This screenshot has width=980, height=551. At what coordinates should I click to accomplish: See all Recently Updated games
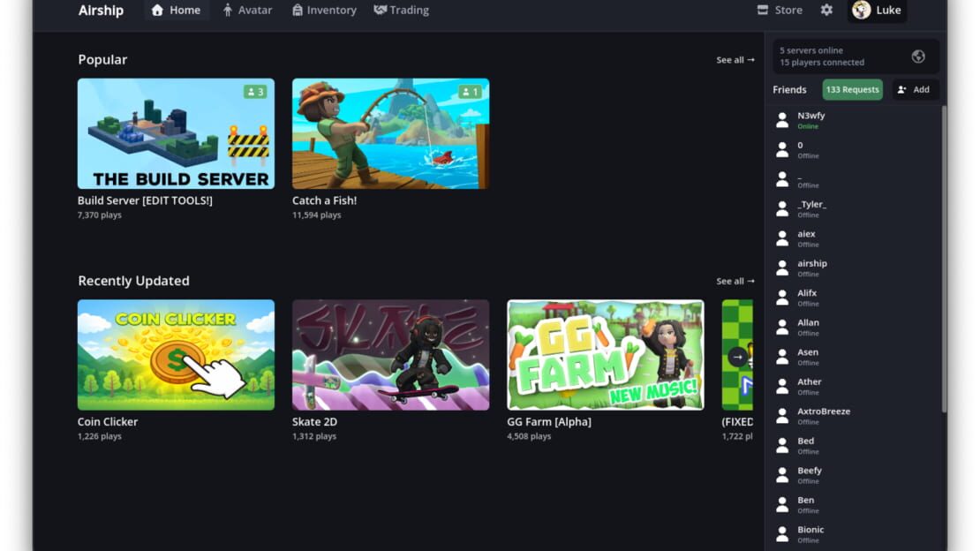735,282
